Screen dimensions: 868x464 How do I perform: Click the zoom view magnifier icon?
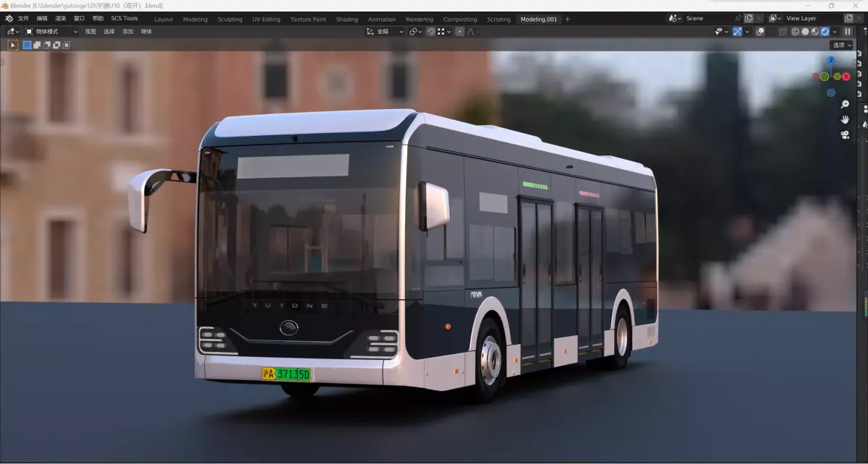tap(845, 105)
